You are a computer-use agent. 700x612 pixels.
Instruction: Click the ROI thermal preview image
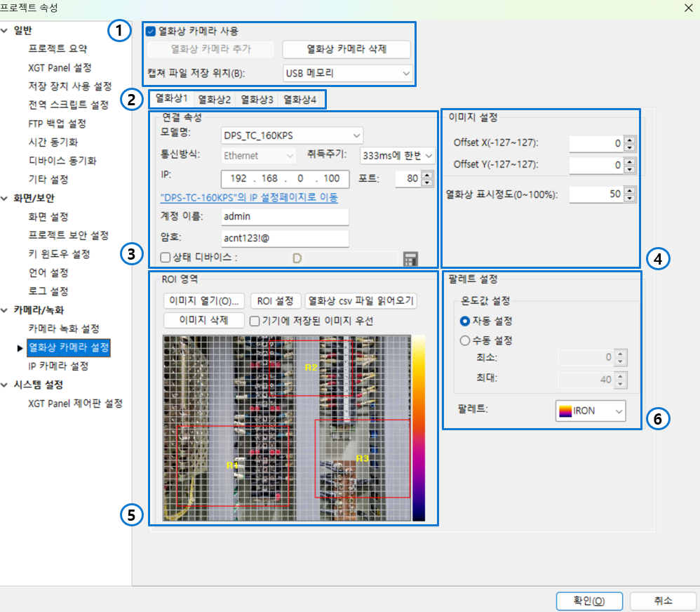pyautogui.click(x=287, y=428)
